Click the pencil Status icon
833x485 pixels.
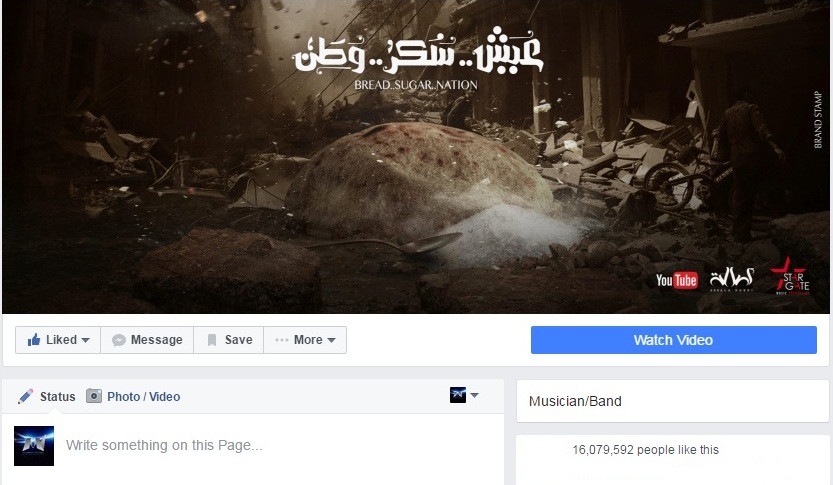tap(25, 396)
